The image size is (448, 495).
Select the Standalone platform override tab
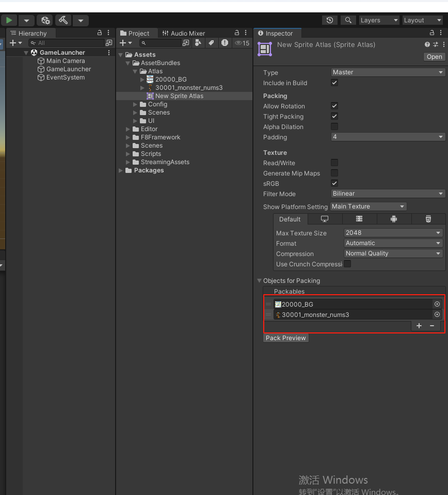(324, 219)
